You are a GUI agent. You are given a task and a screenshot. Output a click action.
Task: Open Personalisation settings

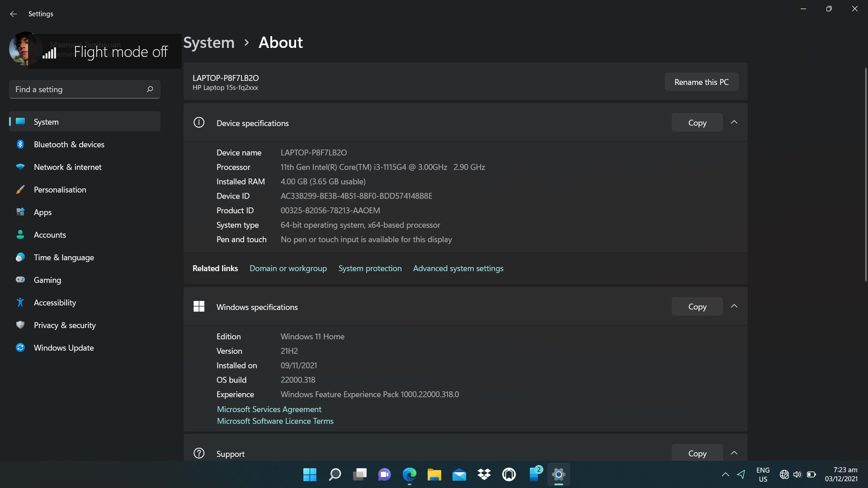coord(60,189)
